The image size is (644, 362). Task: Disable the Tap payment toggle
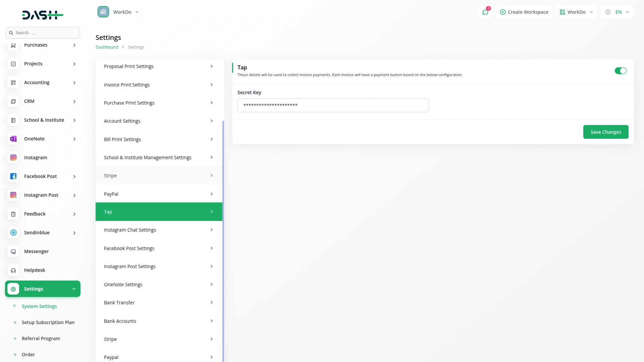click(x=620, y=71)
